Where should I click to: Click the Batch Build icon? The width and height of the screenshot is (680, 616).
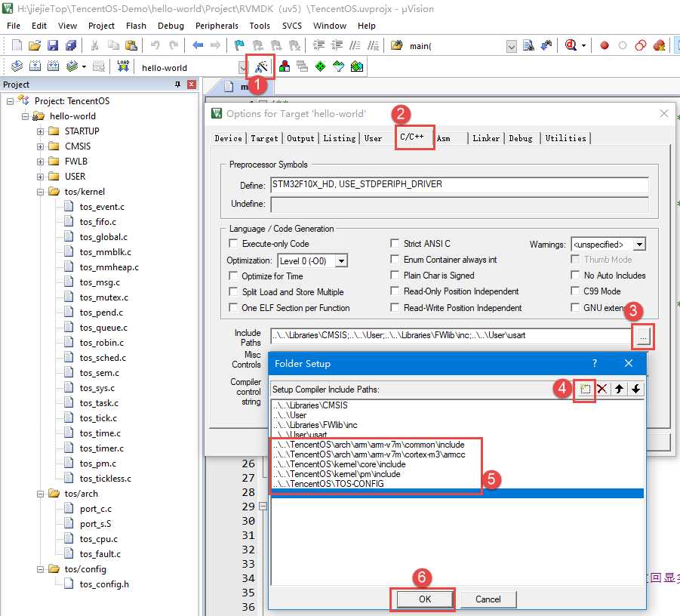tap(72, 66)
